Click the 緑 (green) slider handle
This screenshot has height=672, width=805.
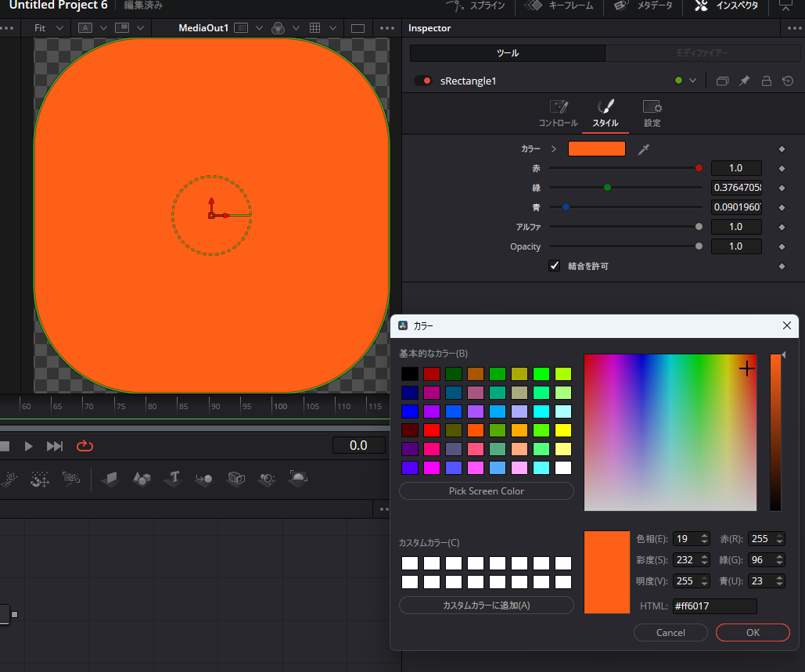(607, 188)
